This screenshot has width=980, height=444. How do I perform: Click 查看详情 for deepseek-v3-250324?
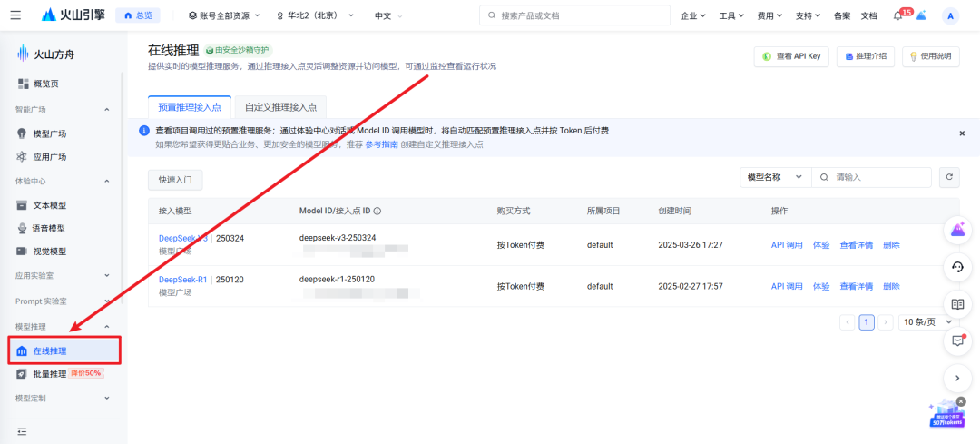(x=856, y=245)
